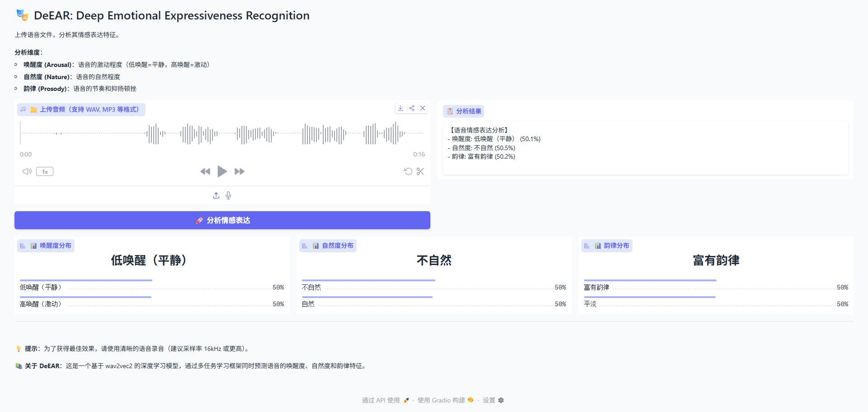Click the 低唤醒（平静） result heading
868x412 pixels.
click(x=151, y=260)
